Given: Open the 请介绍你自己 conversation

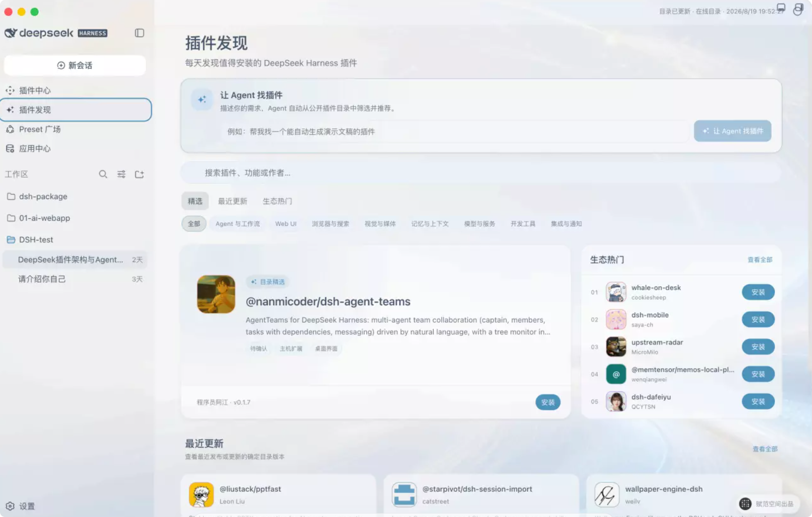Looking at the screenshot, I should pos(75,279).
